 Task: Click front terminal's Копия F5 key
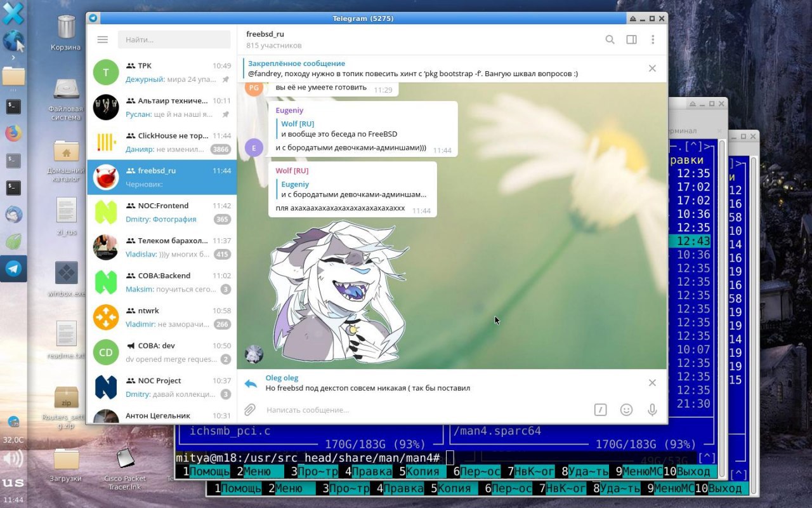pyautogui.click(x=423, y=472)
